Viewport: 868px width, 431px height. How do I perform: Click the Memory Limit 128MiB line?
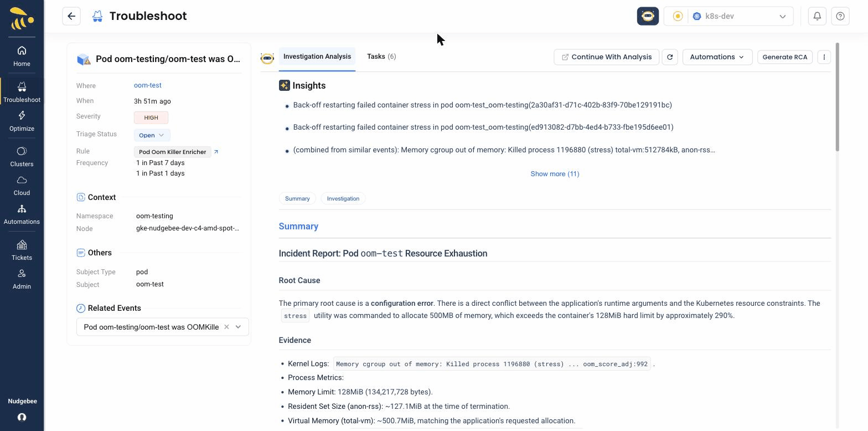click(x=360, y=392)
